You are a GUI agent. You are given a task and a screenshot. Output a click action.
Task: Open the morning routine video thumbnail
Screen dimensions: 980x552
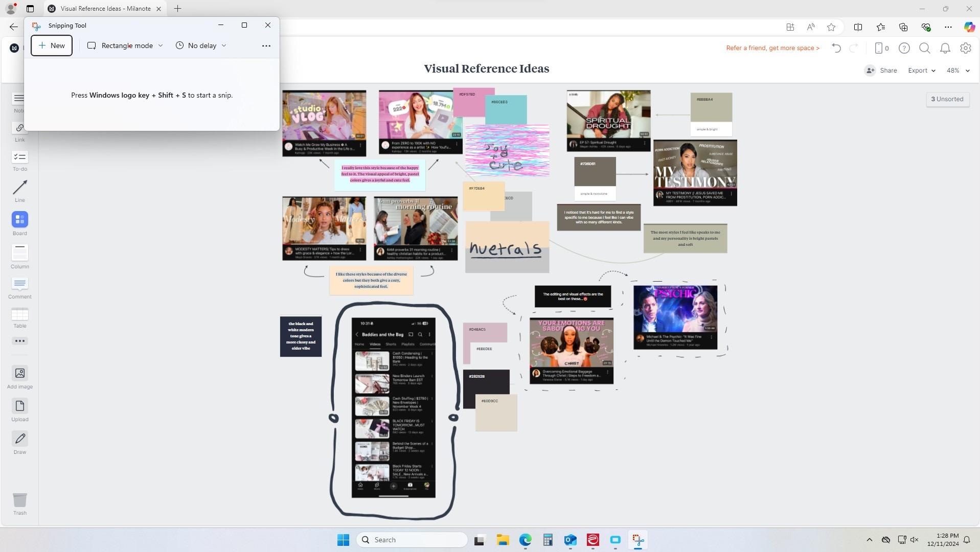[416, 228]
